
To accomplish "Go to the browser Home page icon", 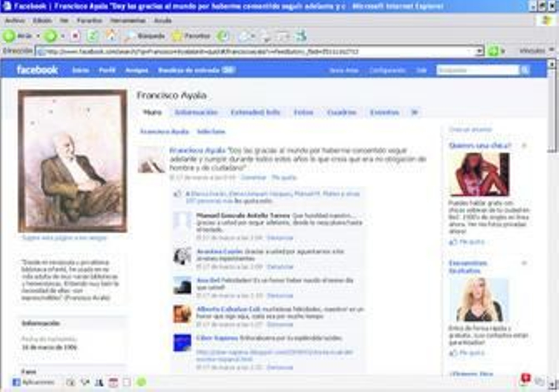I will pyautogui.click(x=111, y=36).
